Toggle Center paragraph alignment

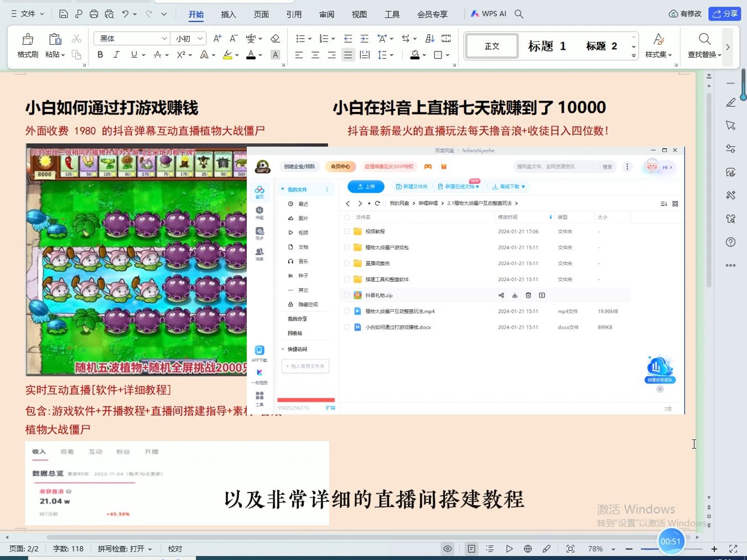pos(315,55)
